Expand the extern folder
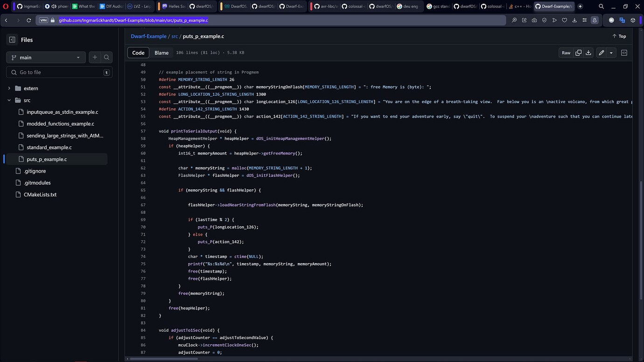Viewport: 644px width, 362px height. [x=9, y=88]
